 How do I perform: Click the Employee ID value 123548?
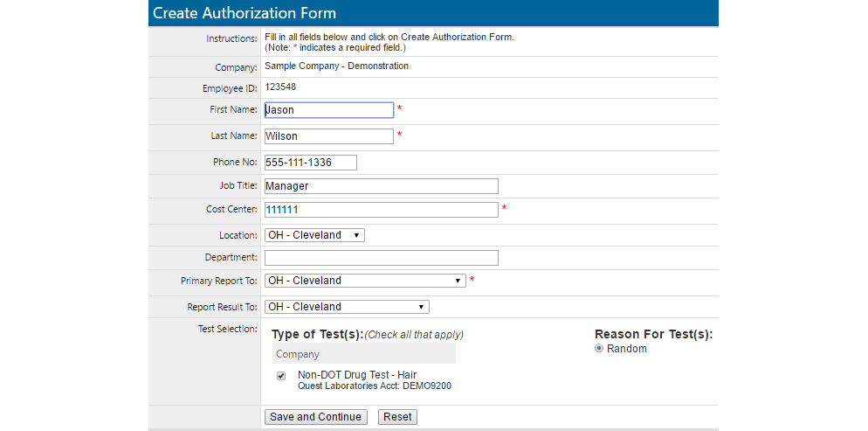coord(280,87)
